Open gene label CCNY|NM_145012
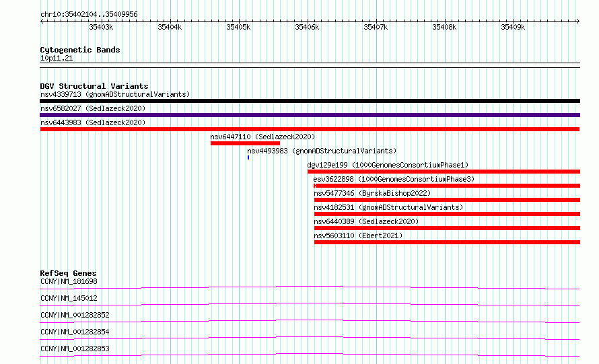The height and width of the screenshot is (364, 599). (69, 298)
